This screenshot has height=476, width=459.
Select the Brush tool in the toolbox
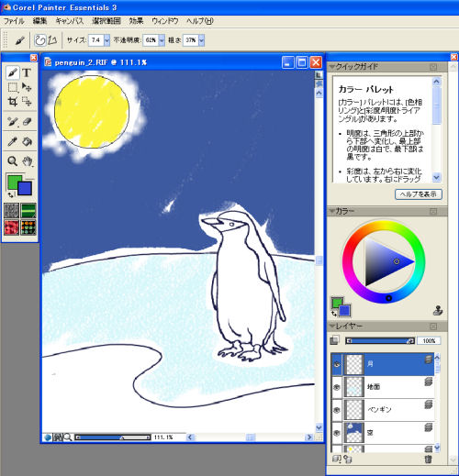[x=13, y=72]
